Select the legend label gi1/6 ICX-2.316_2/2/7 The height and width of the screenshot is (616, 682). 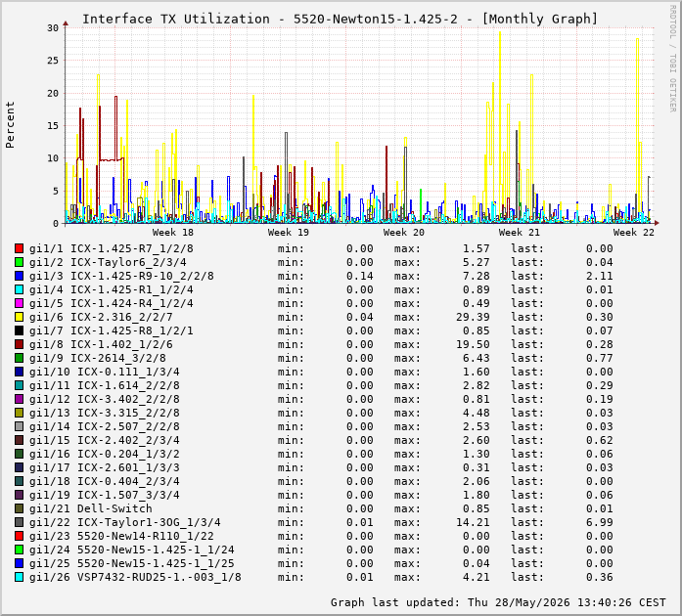tap(101, 317)
